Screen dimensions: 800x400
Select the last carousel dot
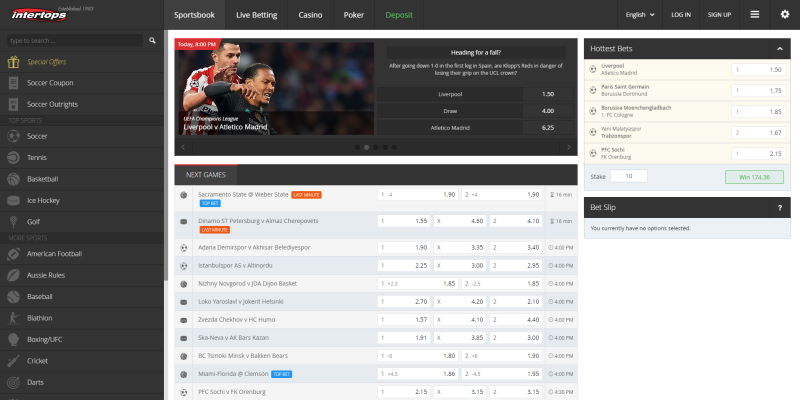pyautogui.click(x=394, y=147)
